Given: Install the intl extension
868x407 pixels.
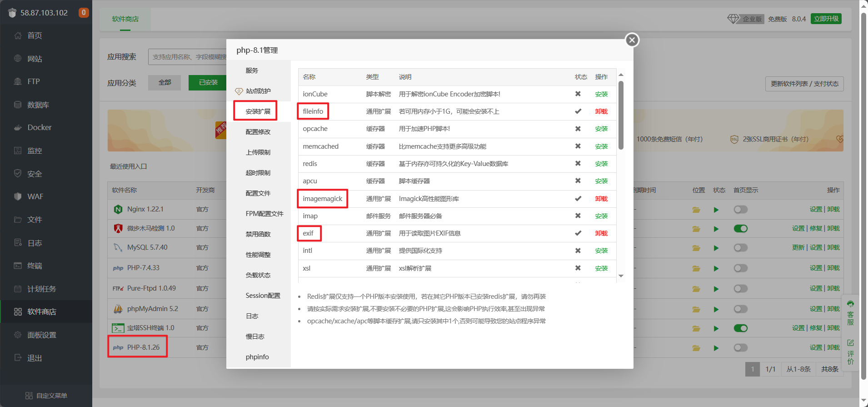Looking at the screenshot, I should coord(601,251).
